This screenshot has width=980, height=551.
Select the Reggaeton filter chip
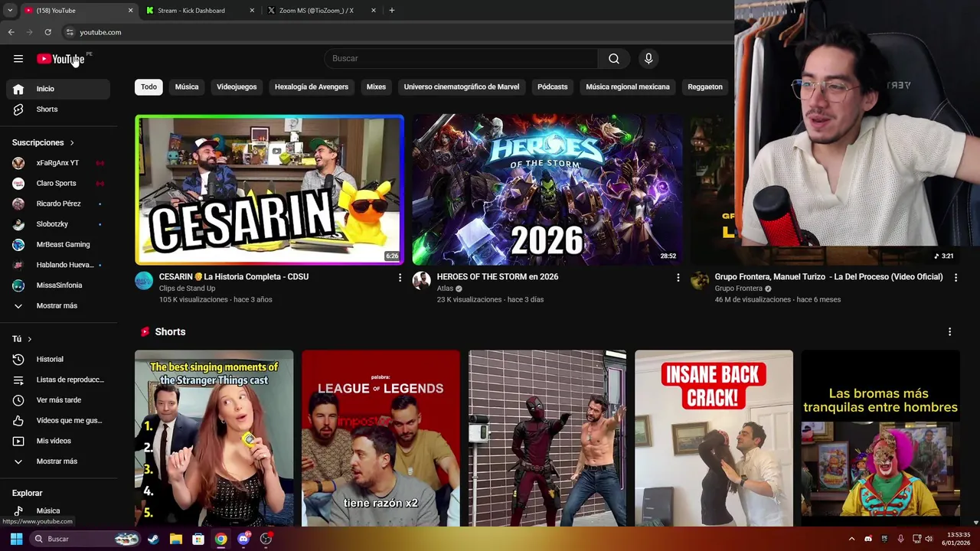coord(705,86)
